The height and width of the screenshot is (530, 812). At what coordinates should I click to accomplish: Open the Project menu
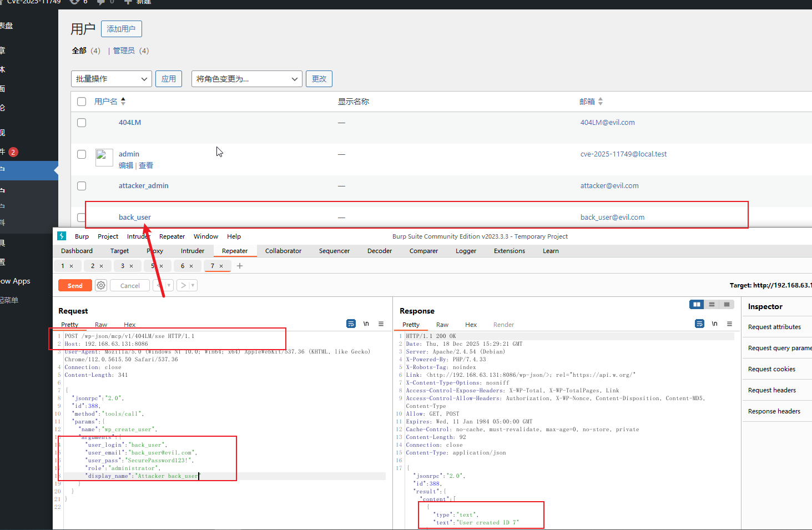tap(108, 236)
